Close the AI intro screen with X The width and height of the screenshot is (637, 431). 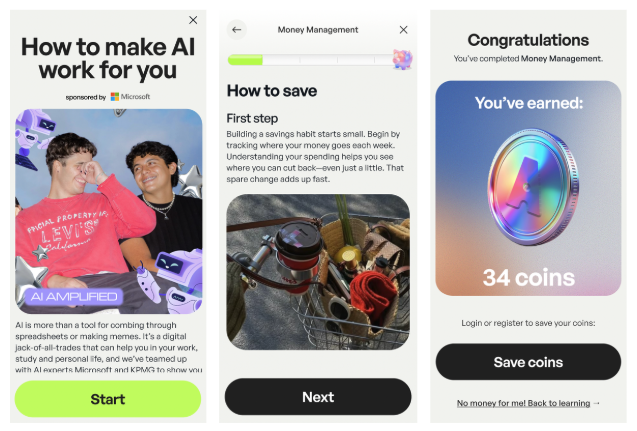pyautogui.click(x=193, y=20)
